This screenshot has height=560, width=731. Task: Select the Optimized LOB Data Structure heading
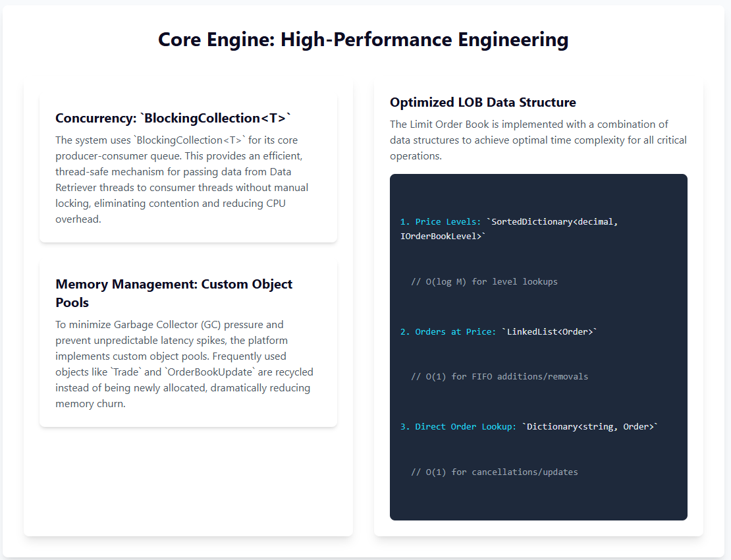point(483,102)
